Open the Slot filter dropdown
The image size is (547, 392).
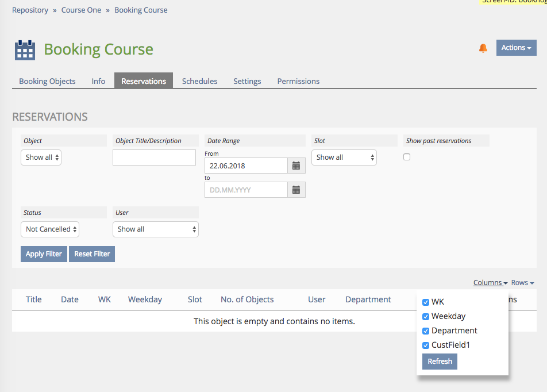point(344,157)
